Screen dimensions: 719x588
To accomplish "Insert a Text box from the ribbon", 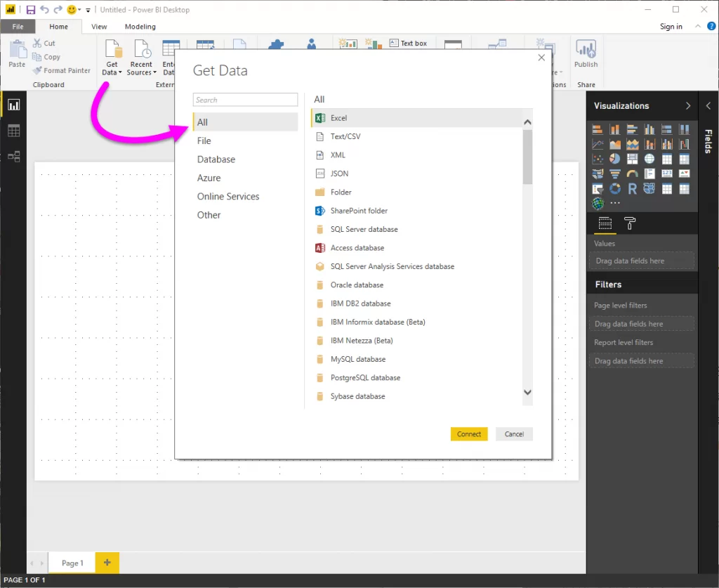I will point(409,43).
